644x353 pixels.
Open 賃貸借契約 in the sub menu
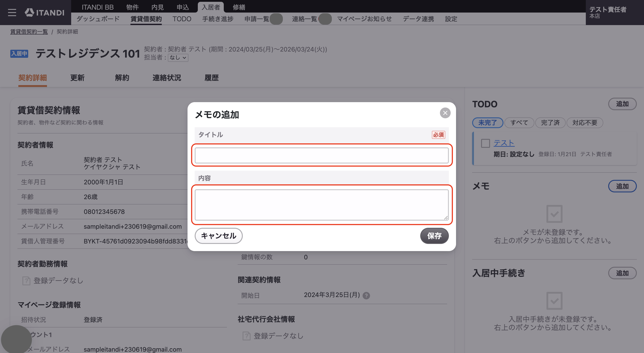(146, 19)
